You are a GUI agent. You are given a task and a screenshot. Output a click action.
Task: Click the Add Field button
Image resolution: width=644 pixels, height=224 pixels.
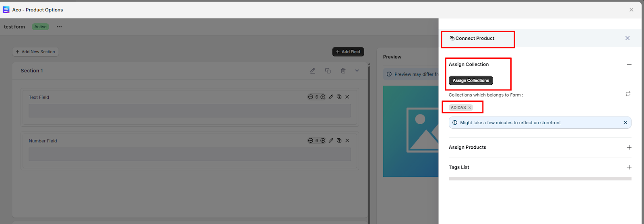pyautogui.click(x=348, y=52)
